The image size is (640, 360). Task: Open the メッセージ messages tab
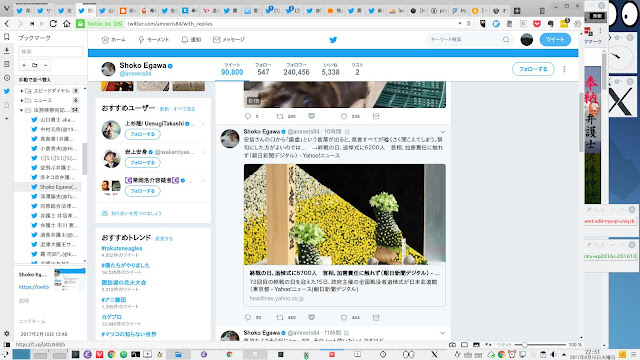pyautogui.click(x=229, y=40)
